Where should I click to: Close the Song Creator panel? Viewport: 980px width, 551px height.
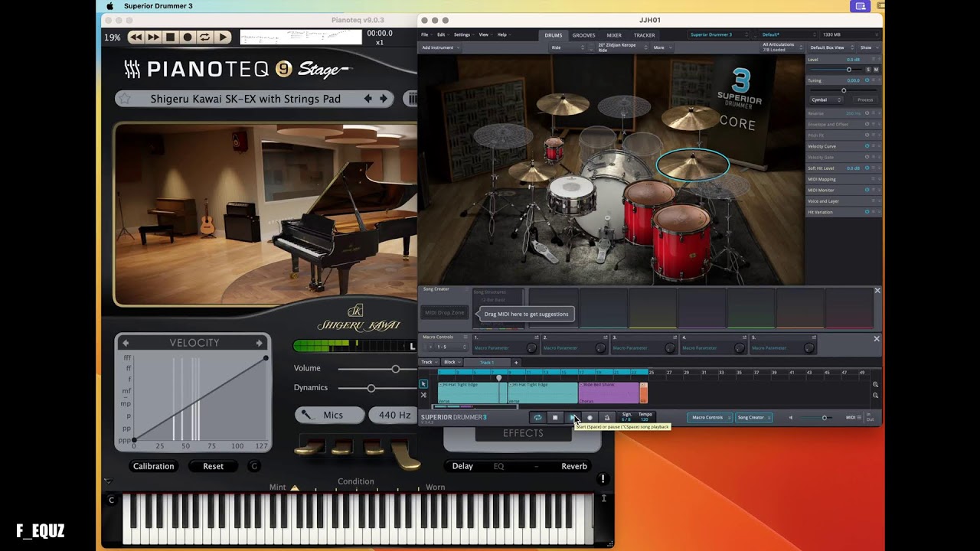tap(877, 291)
